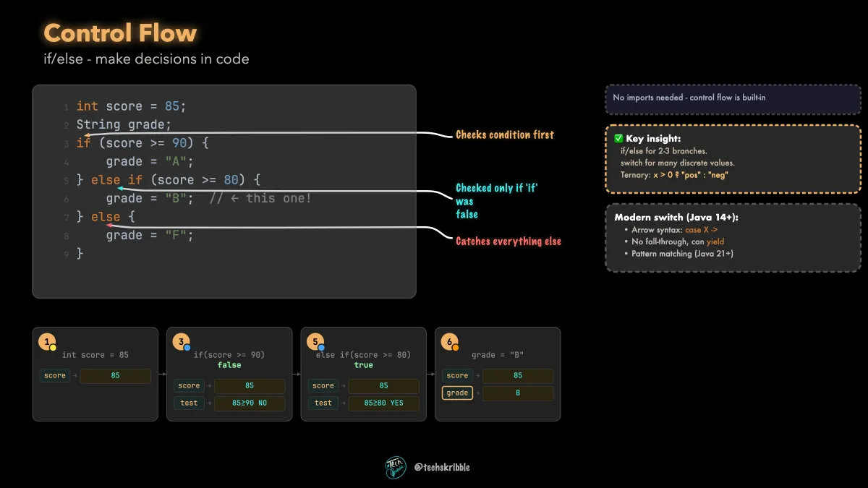Click the "No imports needed" note box

point(733,98)
